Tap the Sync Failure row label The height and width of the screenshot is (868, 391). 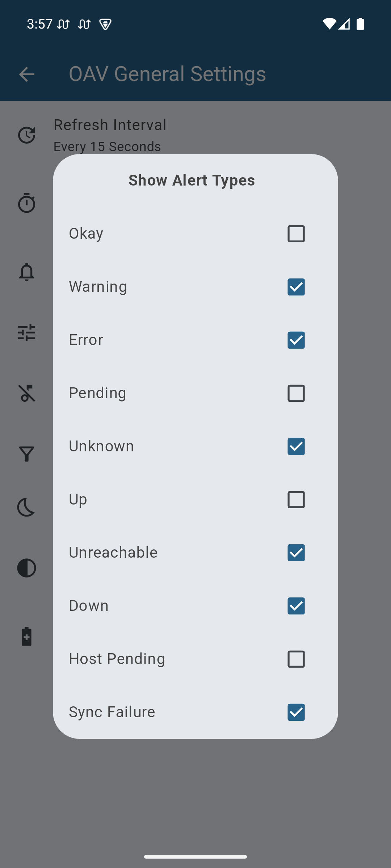[x=112, y=712]
